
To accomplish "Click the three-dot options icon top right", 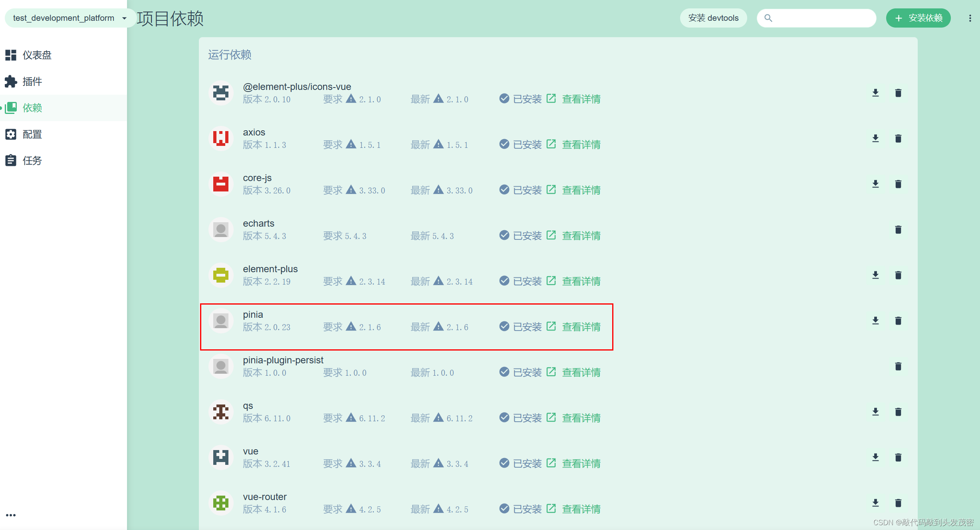I will [970, 18].
